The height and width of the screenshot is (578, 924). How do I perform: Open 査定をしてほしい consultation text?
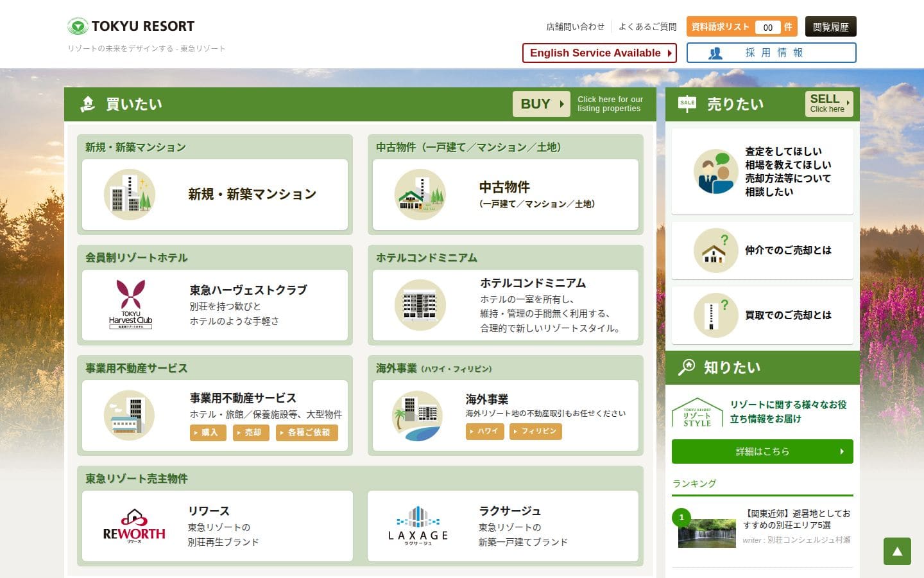[788, 171]
